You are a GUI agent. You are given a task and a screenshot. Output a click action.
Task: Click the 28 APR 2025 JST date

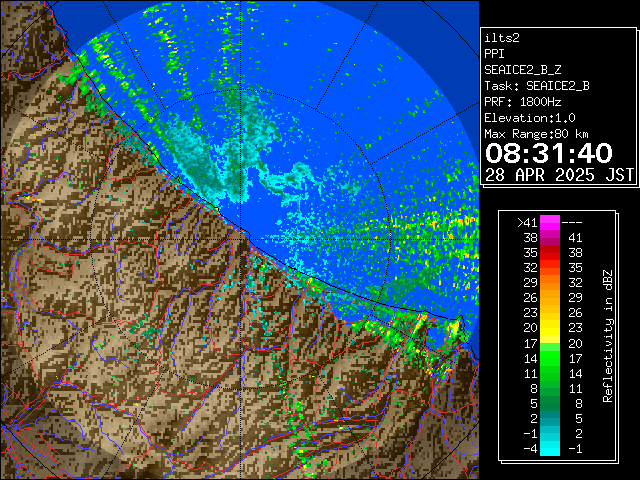coord(559,175)
